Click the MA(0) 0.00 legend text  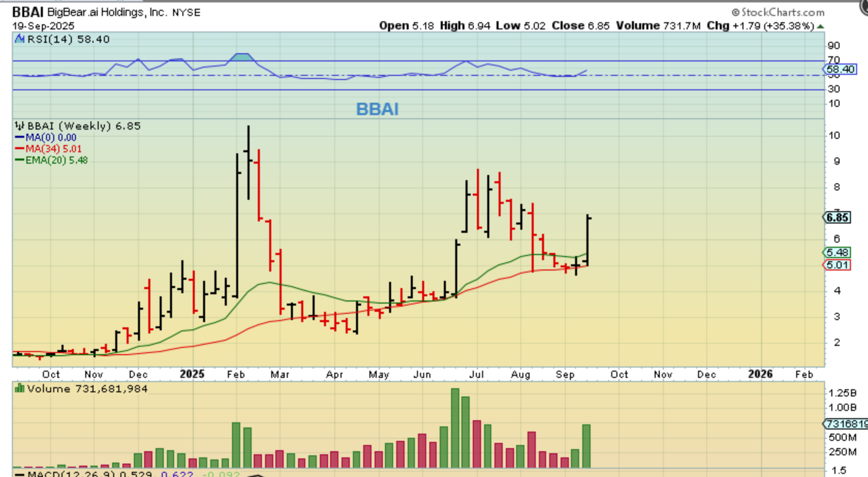pos(51,137)
